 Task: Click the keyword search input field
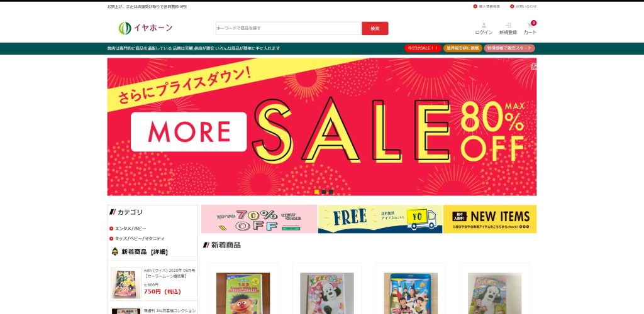288,28
